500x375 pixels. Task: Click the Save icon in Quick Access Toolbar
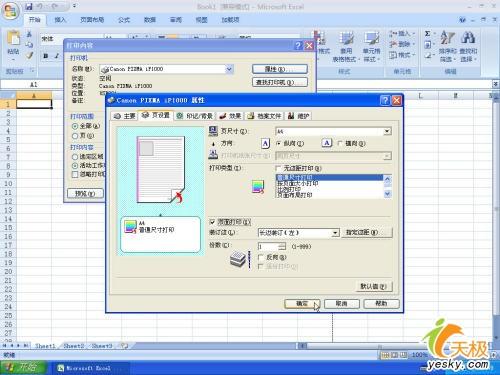29,6
